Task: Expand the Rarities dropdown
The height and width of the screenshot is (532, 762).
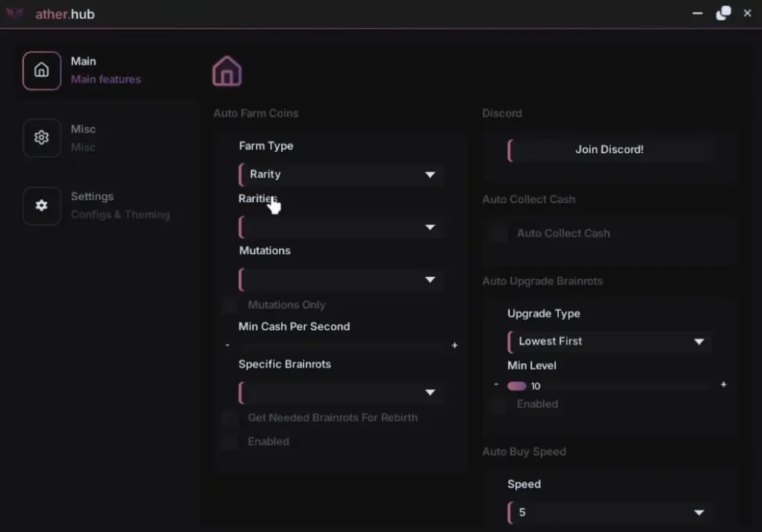Action: click(341, 227)
